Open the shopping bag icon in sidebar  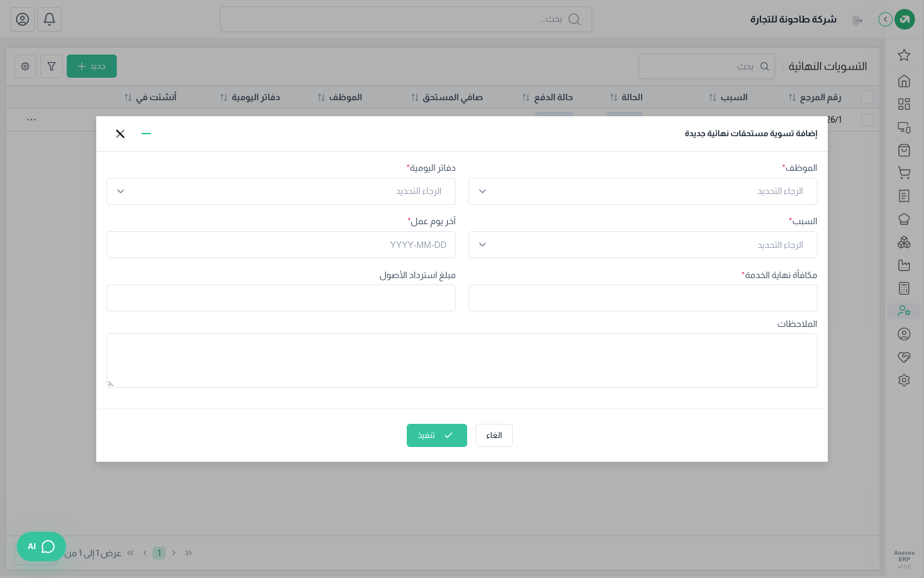(x=904, y=150)
